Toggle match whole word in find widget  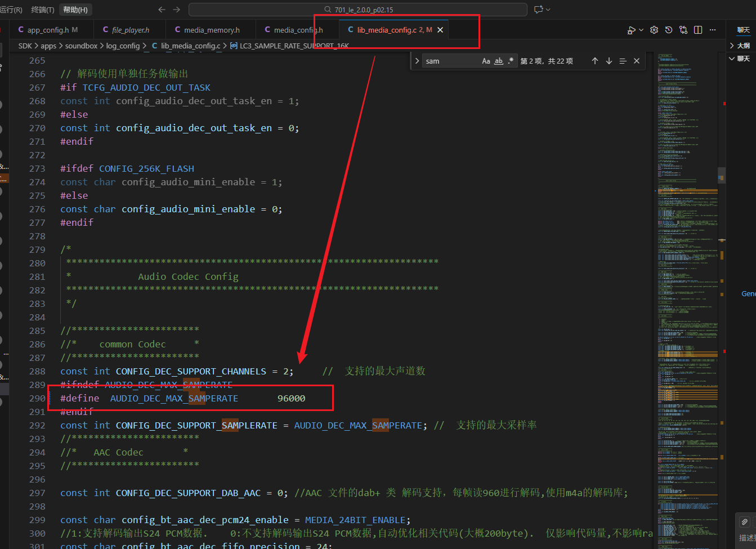(x=499, y=61)
